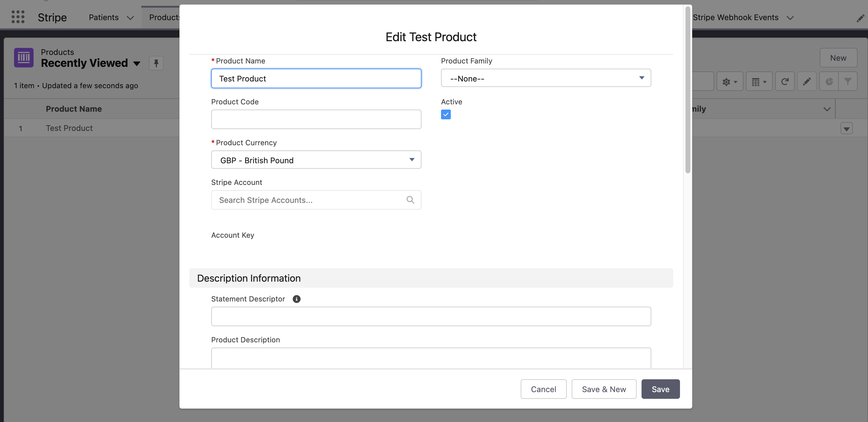Open the table display options icon
The width and height of the screenshot is (868, 422).
point(759,81)
